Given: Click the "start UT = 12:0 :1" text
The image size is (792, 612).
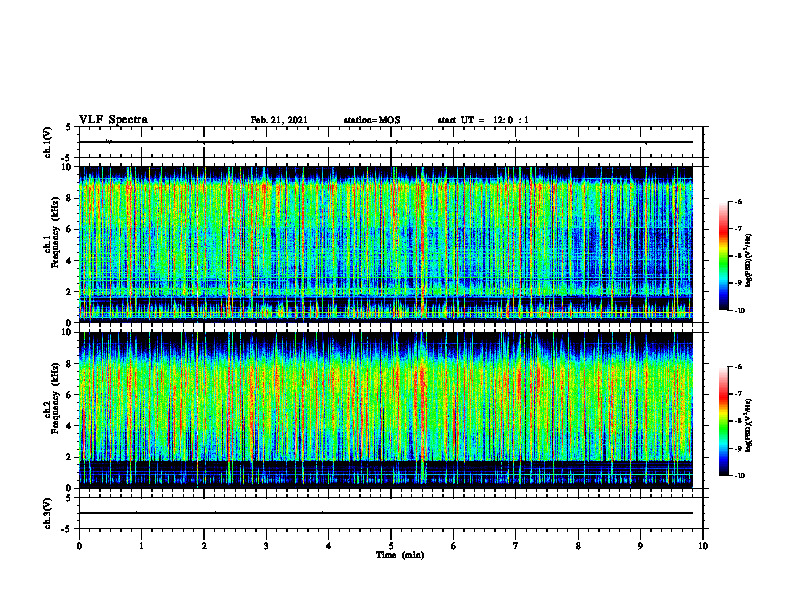Looking at the screenshot, I should click(483, 120).
